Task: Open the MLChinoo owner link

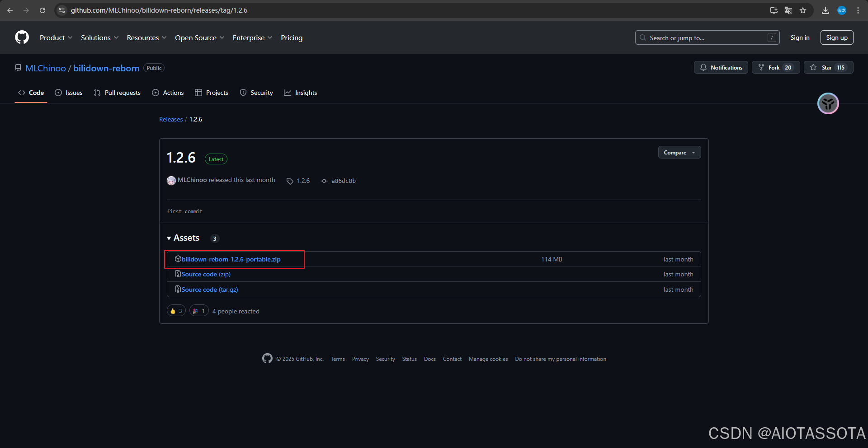Action: pyautogui.click(x=46, y=68)
